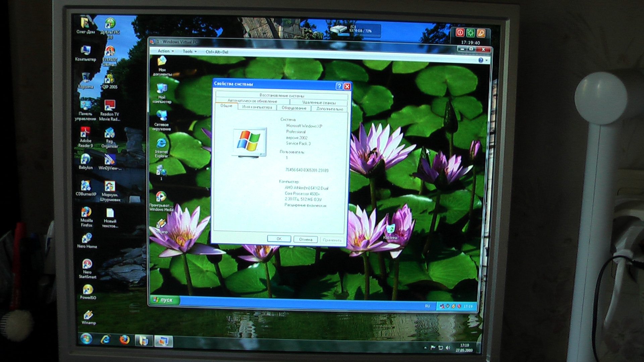This screenshot has width=644, height=362.
Task: Open the Корзина icon on Windows 7 desktop
Action: pos(86,81)
